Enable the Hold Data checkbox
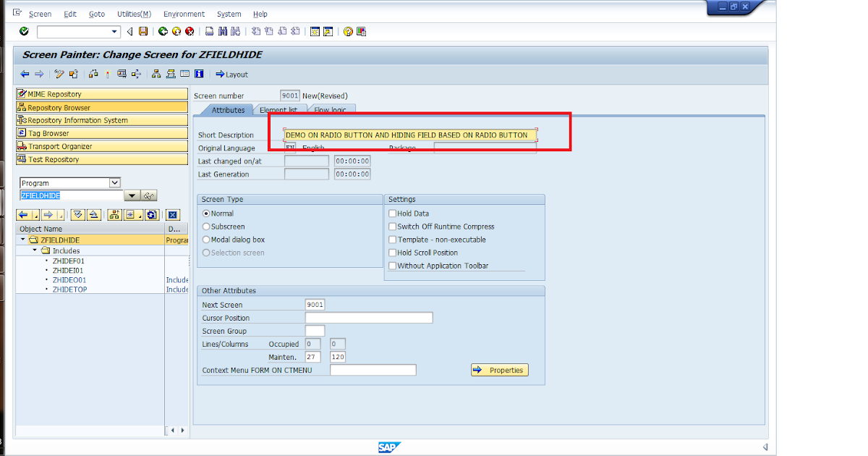Viewport: 868px width, 456px height. click(x=392, y=215)
